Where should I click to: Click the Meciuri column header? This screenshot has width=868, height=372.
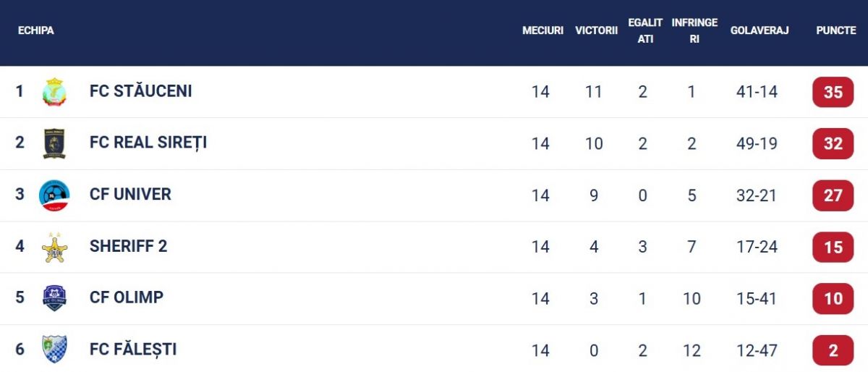(x=542, y=31)
